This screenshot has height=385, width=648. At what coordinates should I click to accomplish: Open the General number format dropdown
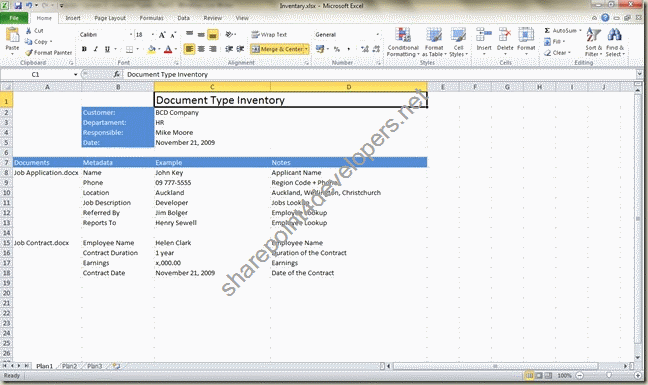(x=377, y=35)
